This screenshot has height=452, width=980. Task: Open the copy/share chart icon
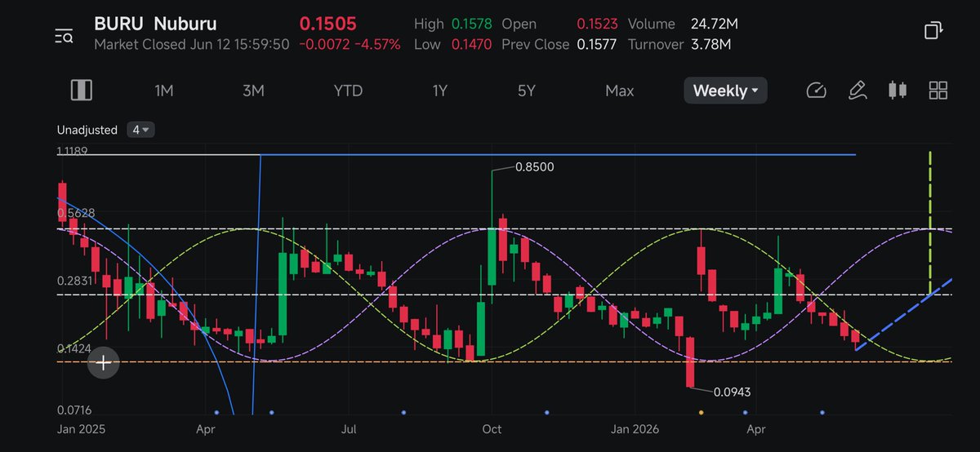pyautogui.click(x=933, y=31)
